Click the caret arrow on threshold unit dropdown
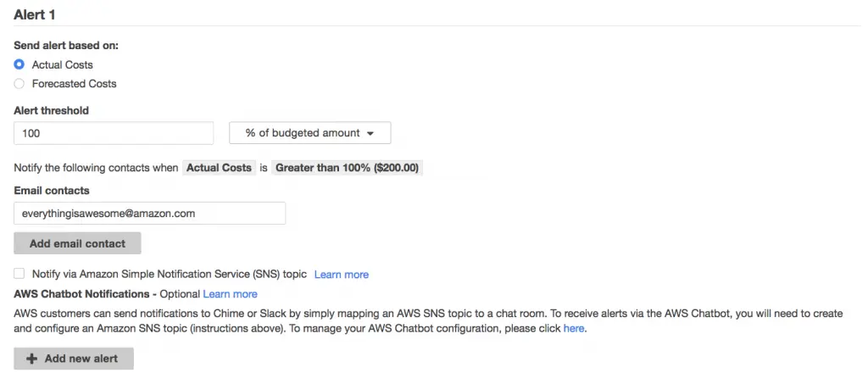The width and height of the screenshot is (868, 384). [x=371, y=134]
